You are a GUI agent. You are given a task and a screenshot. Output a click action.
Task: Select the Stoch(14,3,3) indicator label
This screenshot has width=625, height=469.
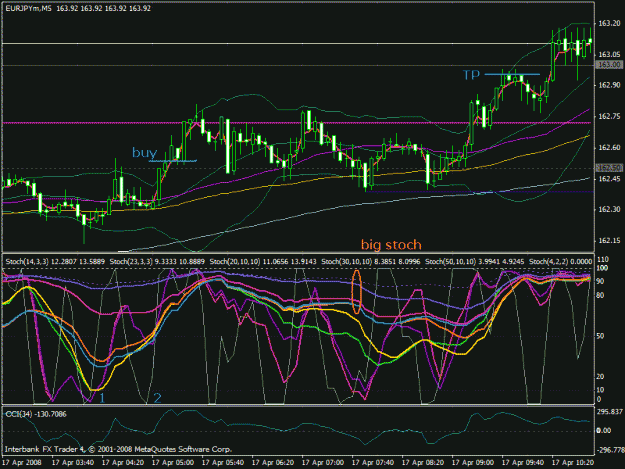tap(55, 261)
